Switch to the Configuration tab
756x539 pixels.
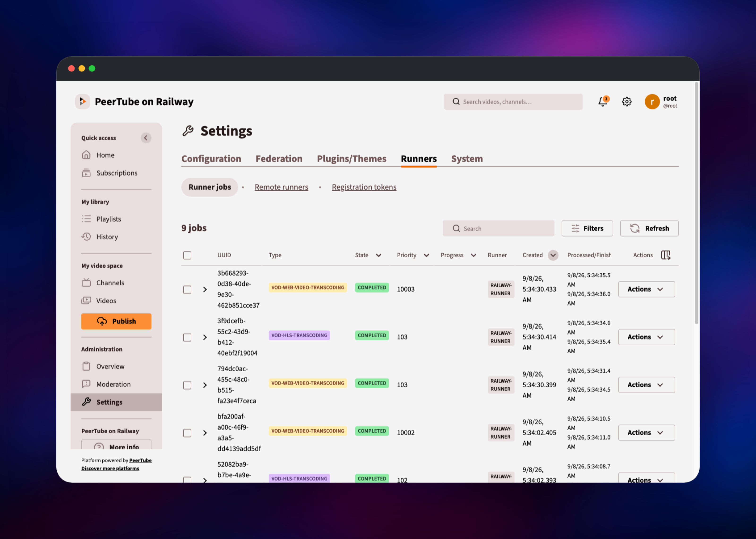tap(211, 159)
